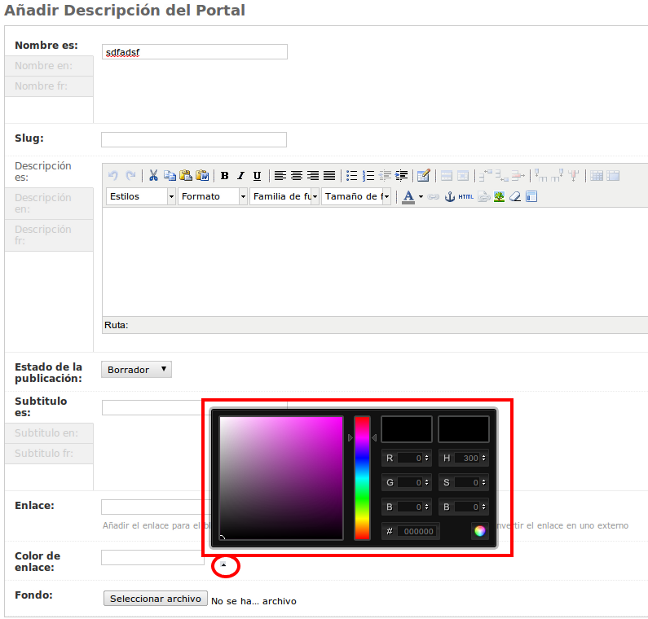Insert an image with the picture icon
Viewport: 648px width, 619px height.
pyautogui.click(x=499, y=197)
